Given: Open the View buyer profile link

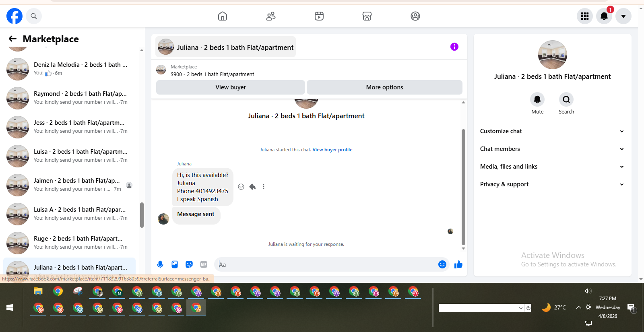Looking at the screenshot, I should pos(332,150).
